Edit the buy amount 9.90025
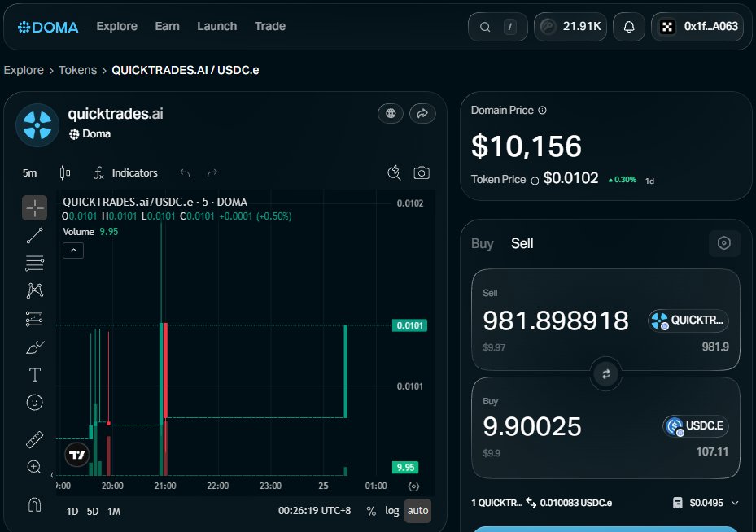Screen dimensions: 756x532 click(x=531, y=426)
